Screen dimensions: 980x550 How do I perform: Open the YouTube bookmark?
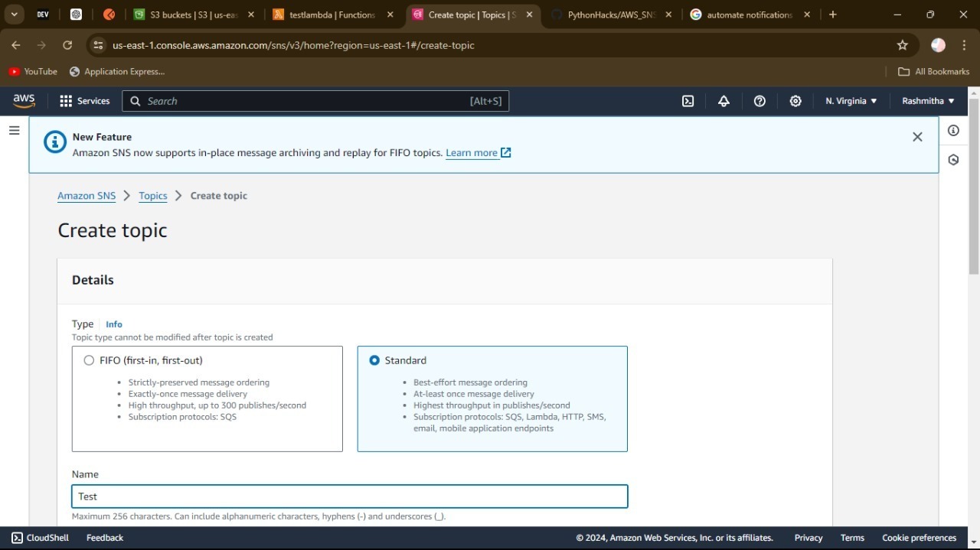(33, 72)
